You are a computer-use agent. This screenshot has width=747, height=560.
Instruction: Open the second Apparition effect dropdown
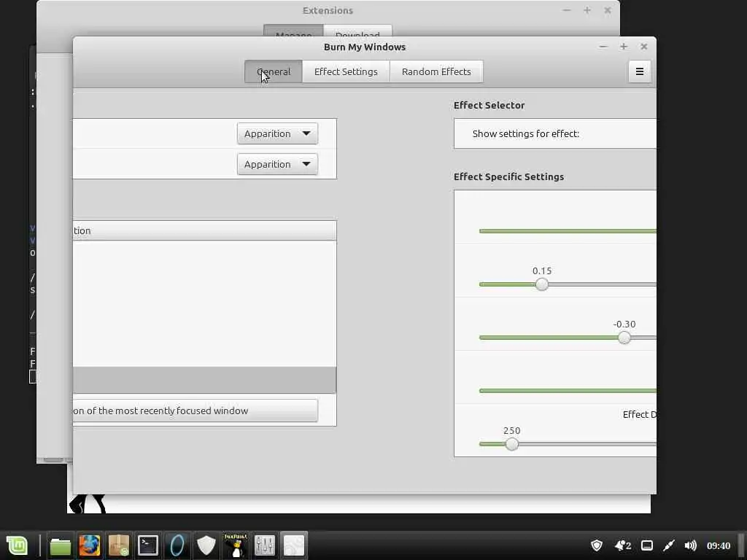[x=277, y=164]
